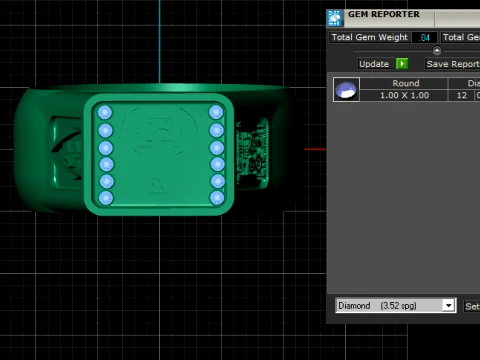Click the quantity cell showing 12
The width and height of the screenshot is (480, 360).
462,95
